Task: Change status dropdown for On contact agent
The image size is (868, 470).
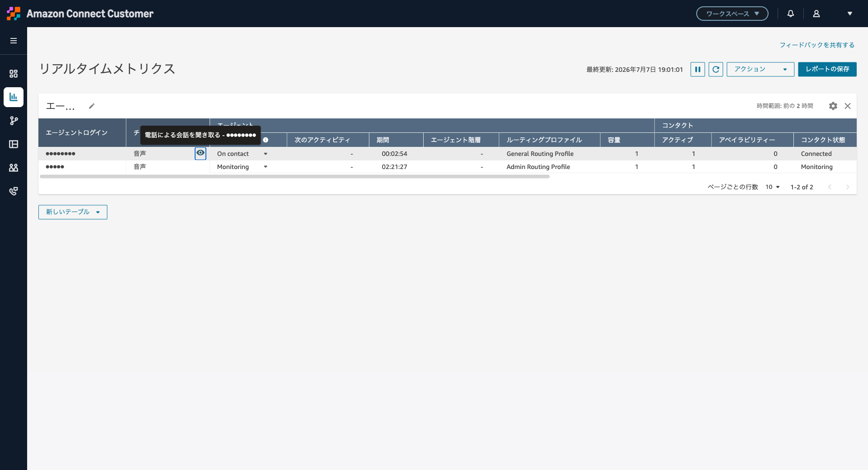Action: pyautogui.click(x=265, y=154)
